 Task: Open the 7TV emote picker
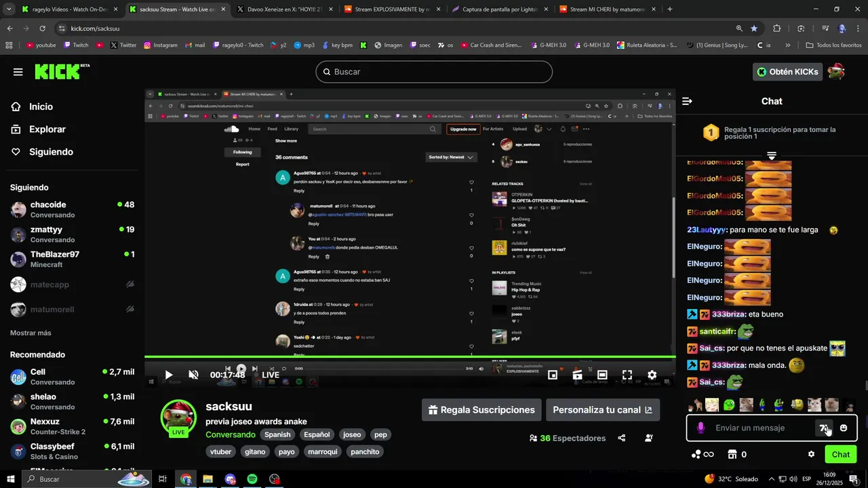[823, 428]
